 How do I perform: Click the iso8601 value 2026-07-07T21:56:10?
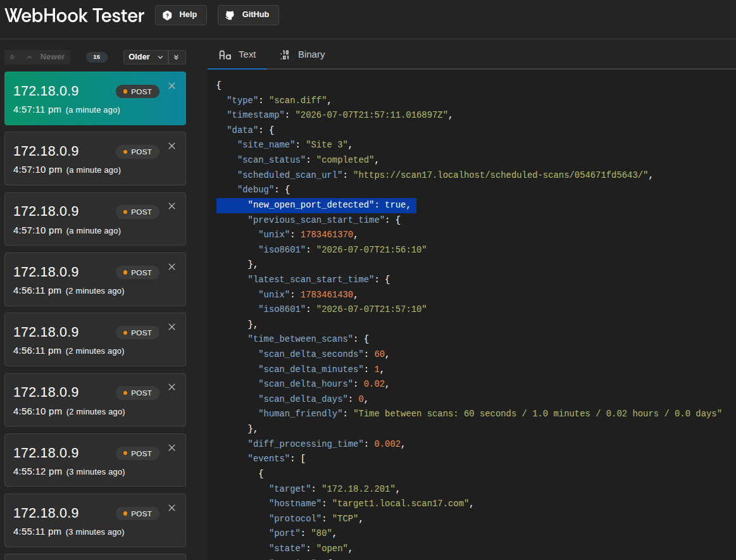click(371, 249)
